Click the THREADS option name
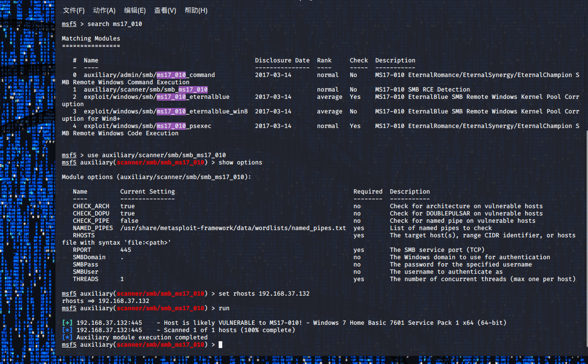Viewport: 588px width, 364px height. 86,279
